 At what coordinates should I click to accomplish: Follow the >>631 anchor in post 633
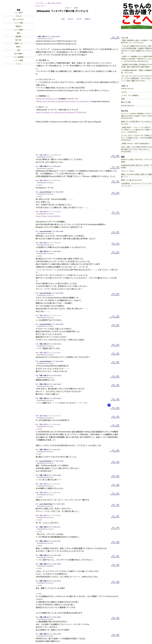click(39, 349)
